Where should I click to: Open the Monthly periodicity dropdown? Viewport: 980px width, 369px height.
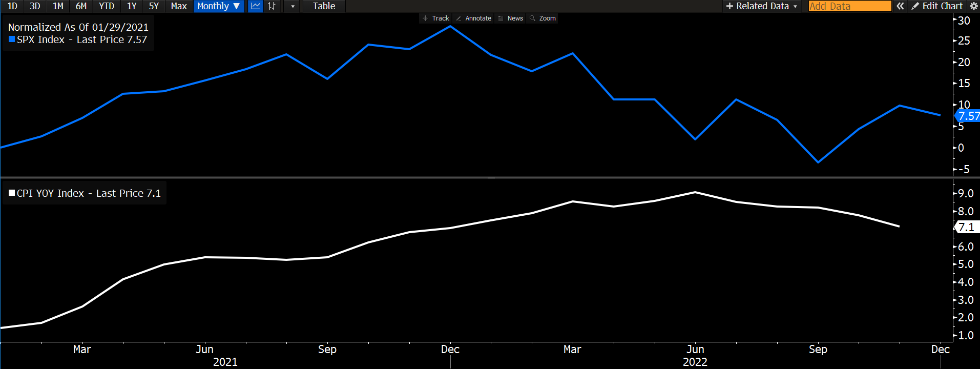[x=219, y=6]
